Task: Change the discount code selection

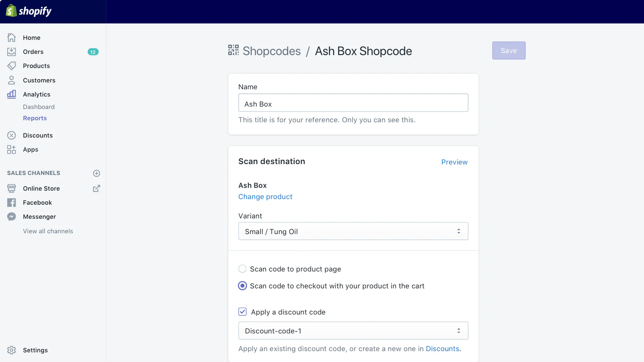Action: coord(353,330)
